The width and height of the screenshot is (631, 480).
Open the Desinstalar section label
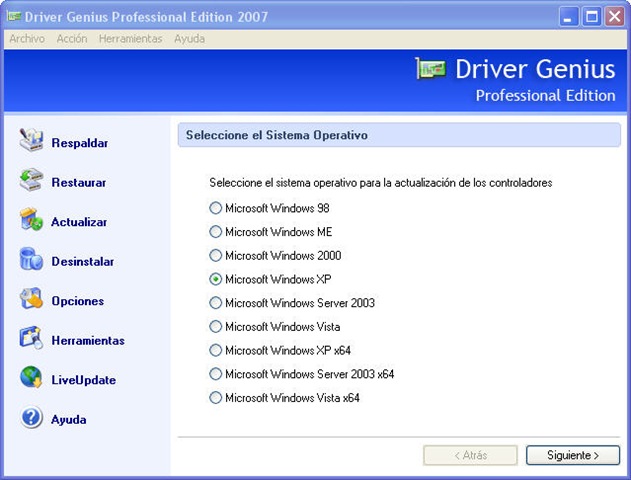coord(82,262)
